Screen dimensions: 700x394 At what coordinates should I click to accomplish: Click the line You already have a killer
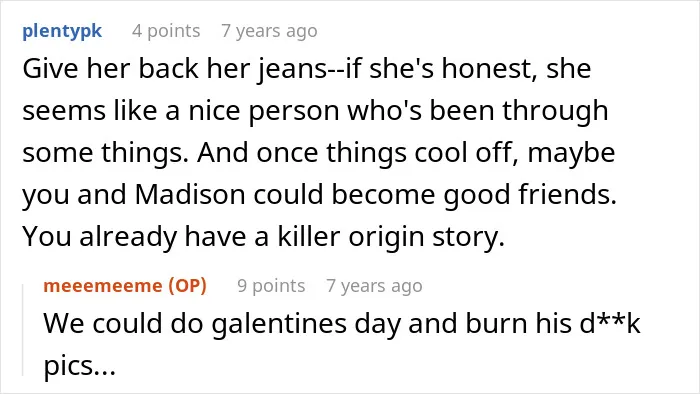click(x=263, y=237)
